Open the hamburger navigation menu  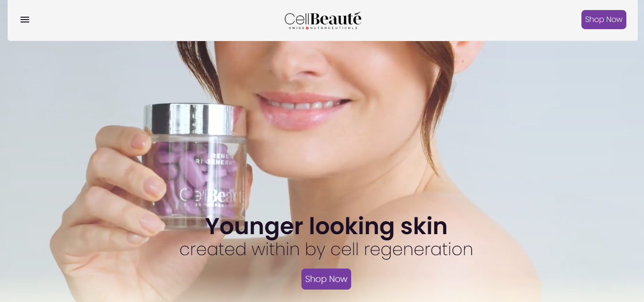tap(25, 20)
